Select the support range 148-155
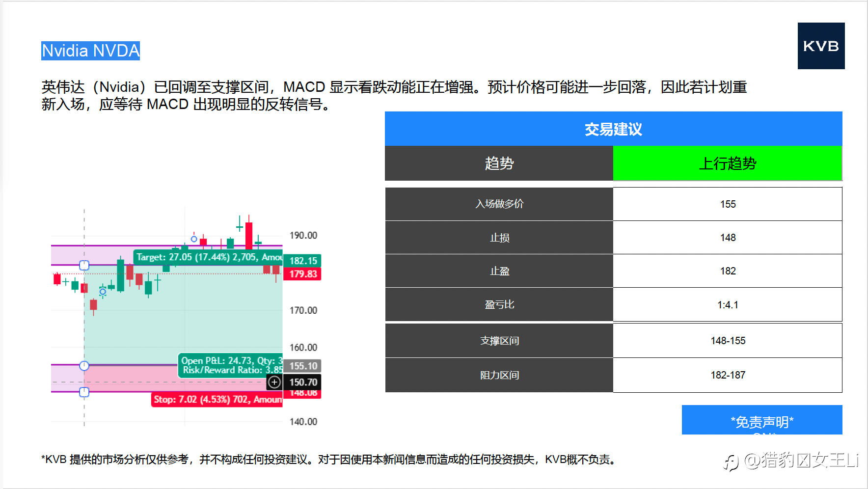Screen dimensions: 868x489 click(x=728, y=340)
